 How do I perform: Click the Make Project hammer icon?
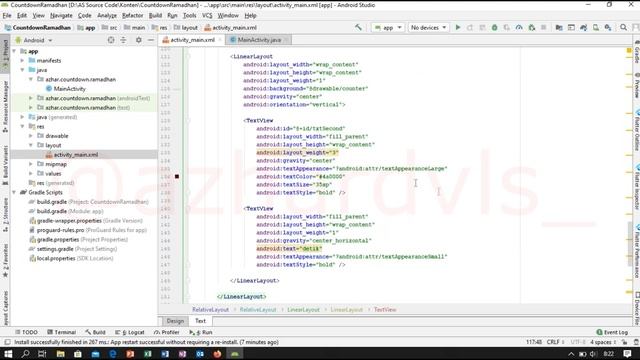coord(358,27)
